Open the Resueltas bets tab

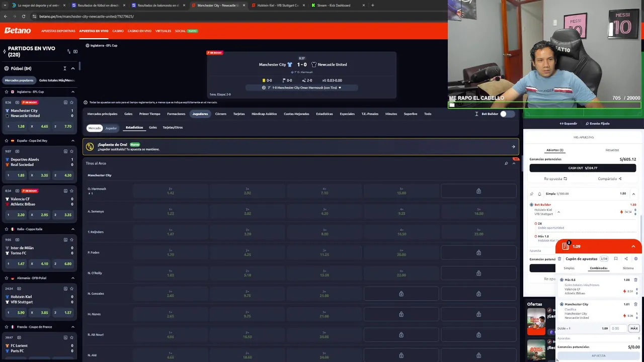(612, 150)
